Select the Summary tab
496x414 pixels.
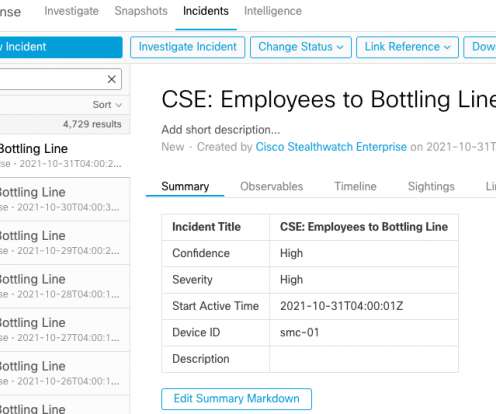(x=185, y=186)
